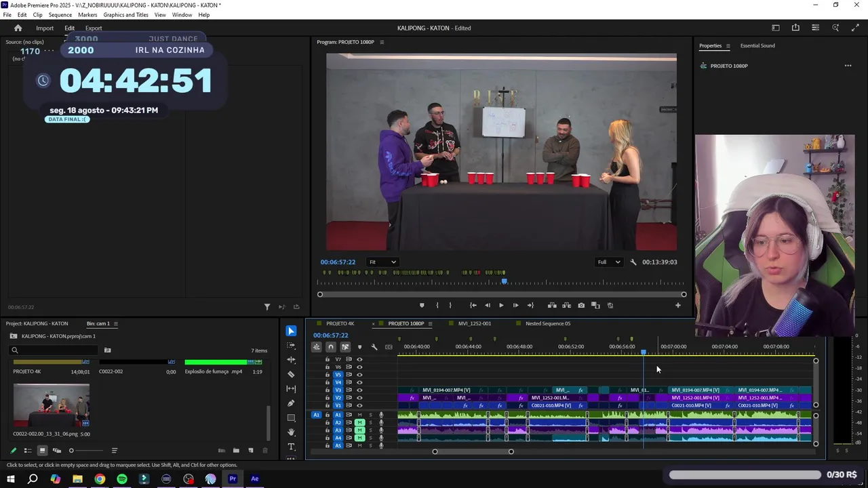Image resolution: width=868 pixels, height=488 pixels.
Task: Click the New Item icon in project panel
Action: point(251,451)
